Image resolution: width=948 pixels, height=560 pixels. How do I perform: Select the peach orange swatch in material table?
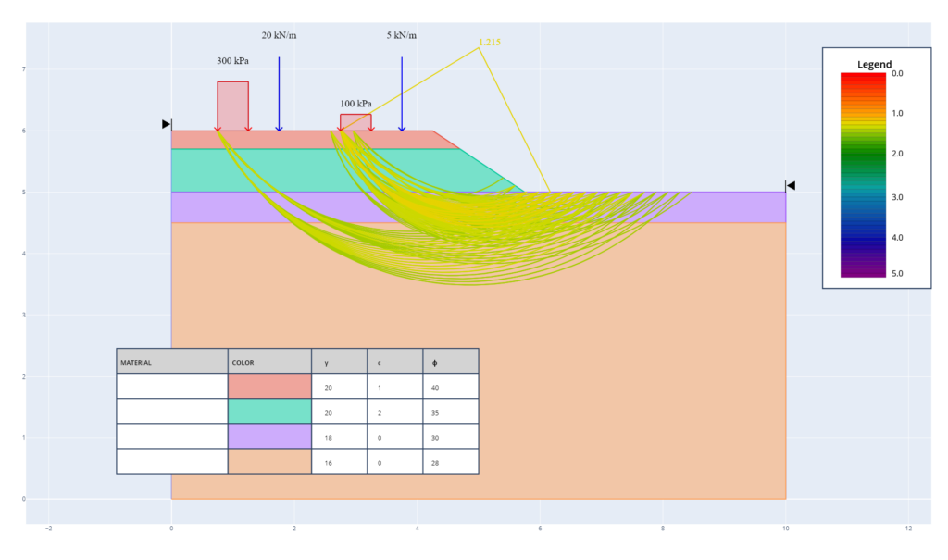[x=269, y=461]
